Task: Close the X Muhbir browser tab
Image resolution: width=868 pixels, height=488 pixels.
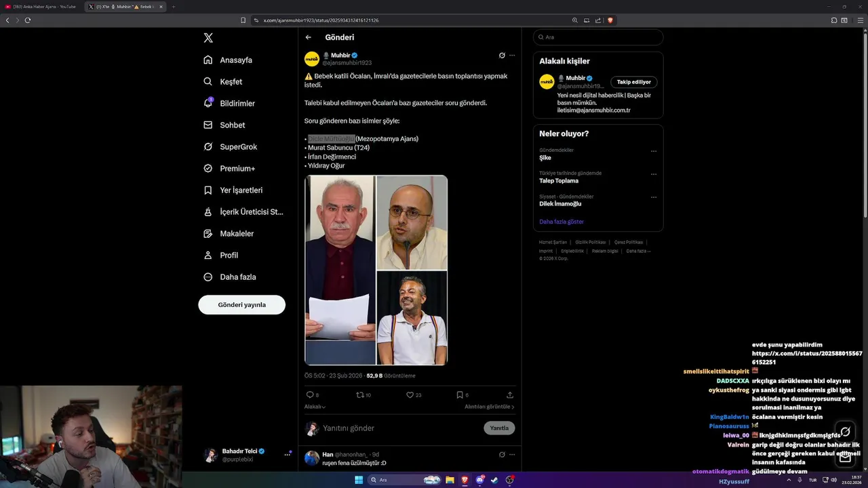Action: click(x=161, y=7)
